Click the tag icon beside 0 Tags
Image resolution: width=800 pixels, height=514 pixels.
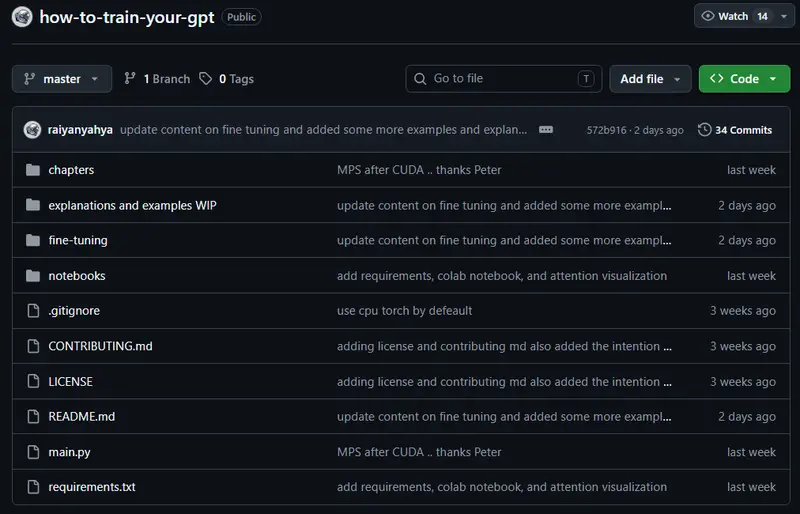pos(206,79)
